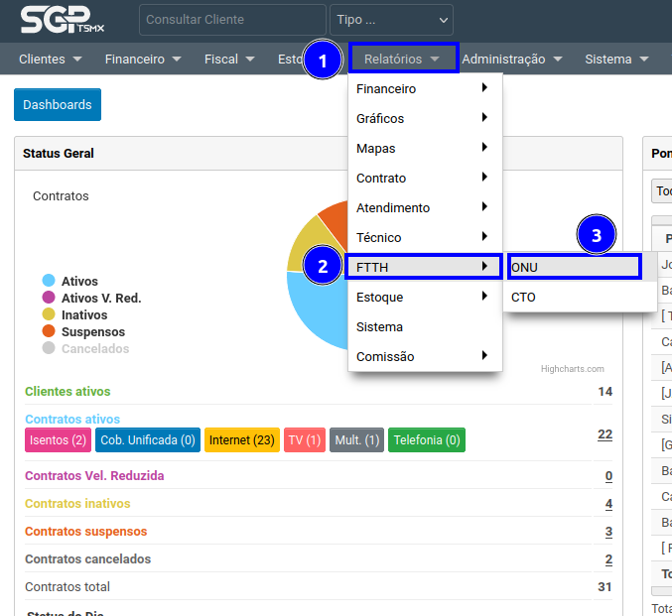
Task: Open the Telefonia (0) badge
Action: click(426, 440)
